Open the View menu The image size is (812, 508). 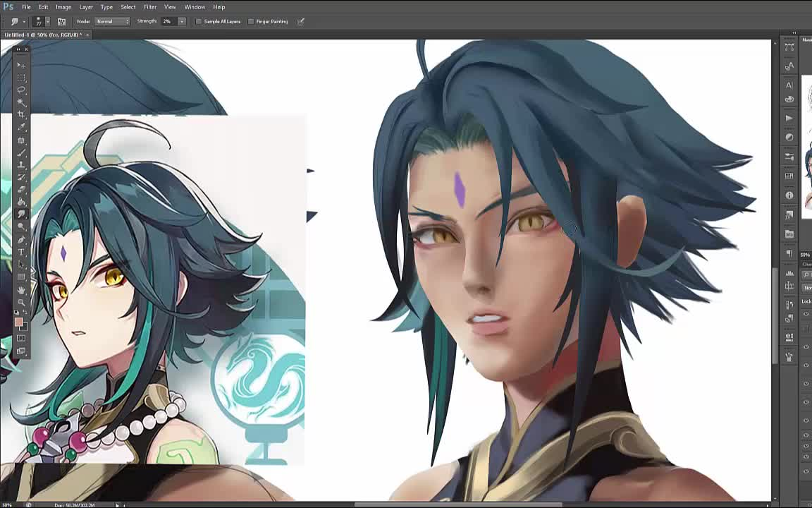click(x=170, y=7)
